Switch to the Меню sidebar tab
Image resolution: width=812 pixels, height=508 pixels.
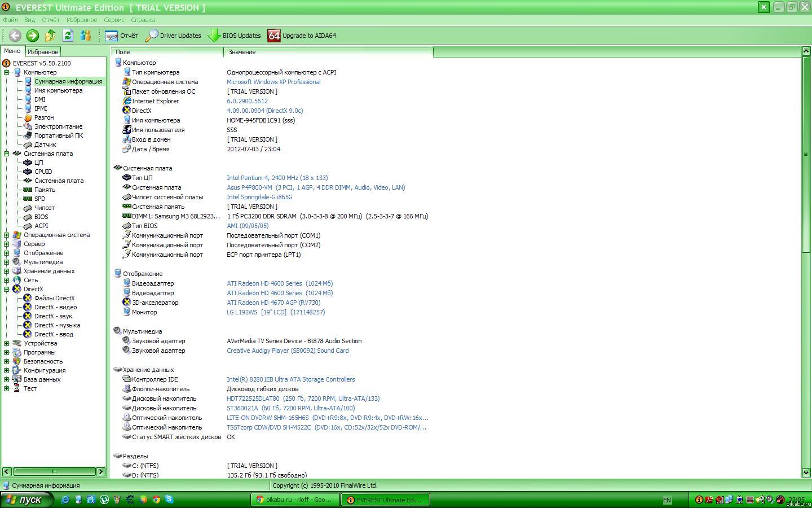[12, 51]
